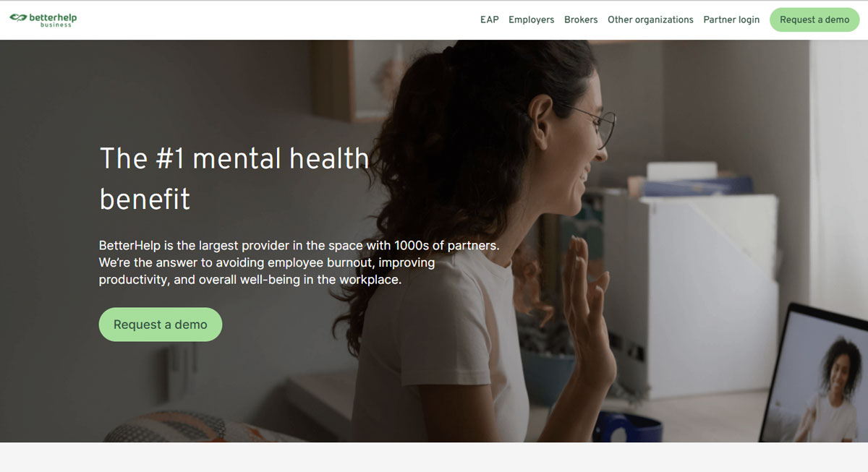The image size is (868, 472).
Task: Click the betterhelp wordmark in header
Action: pyautogui.click(x=53, y=17)
